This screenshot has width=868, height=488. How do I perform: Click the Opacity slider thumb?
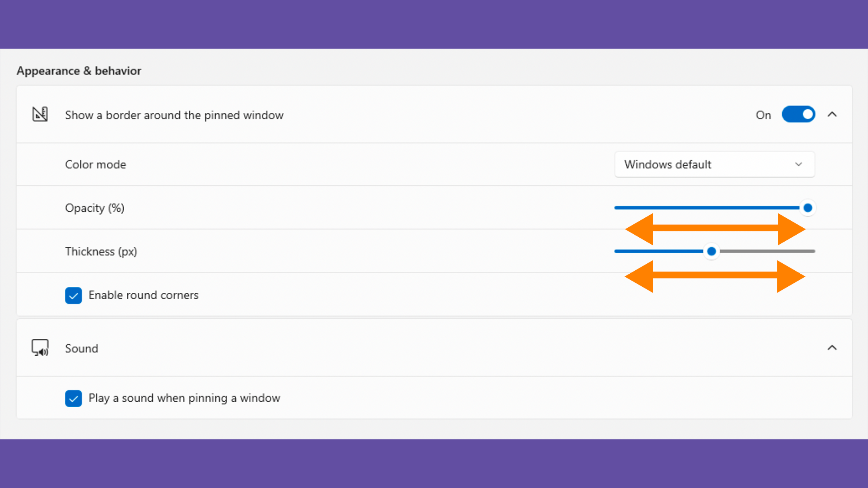(808, 208)
